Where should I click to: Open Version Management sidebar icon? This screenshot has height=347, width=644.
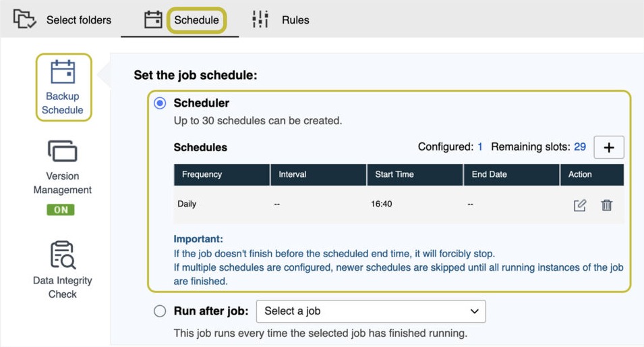pyautogui.click(x=63, y=151)
